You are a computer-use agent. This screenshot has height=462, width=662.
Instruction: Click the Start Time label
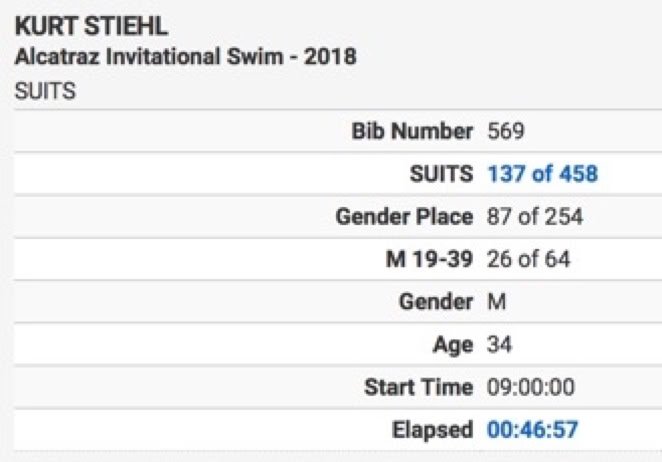click(x=418, y=387)
